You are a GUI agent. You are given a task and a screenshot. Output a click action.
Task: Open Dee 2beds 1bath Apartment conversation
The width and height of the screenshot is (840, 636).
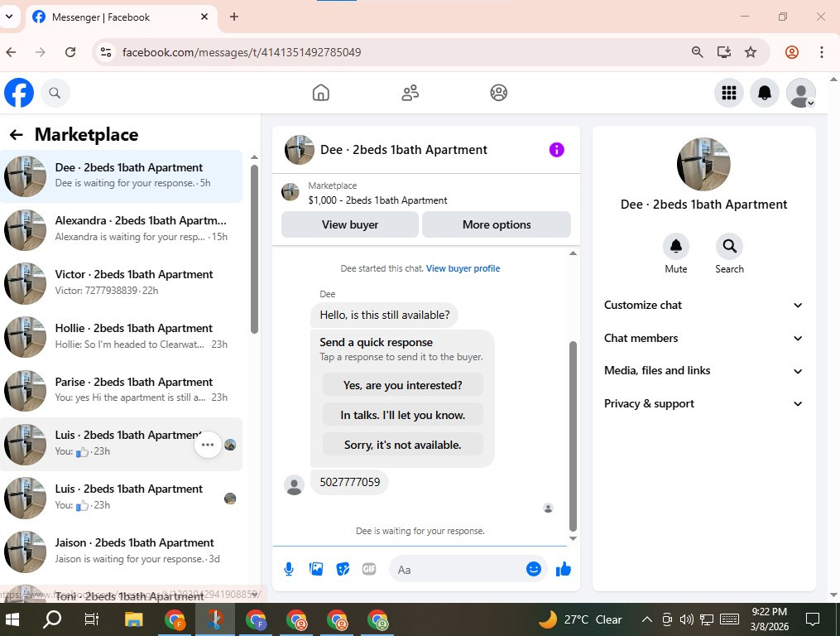(x=121, y=176)
